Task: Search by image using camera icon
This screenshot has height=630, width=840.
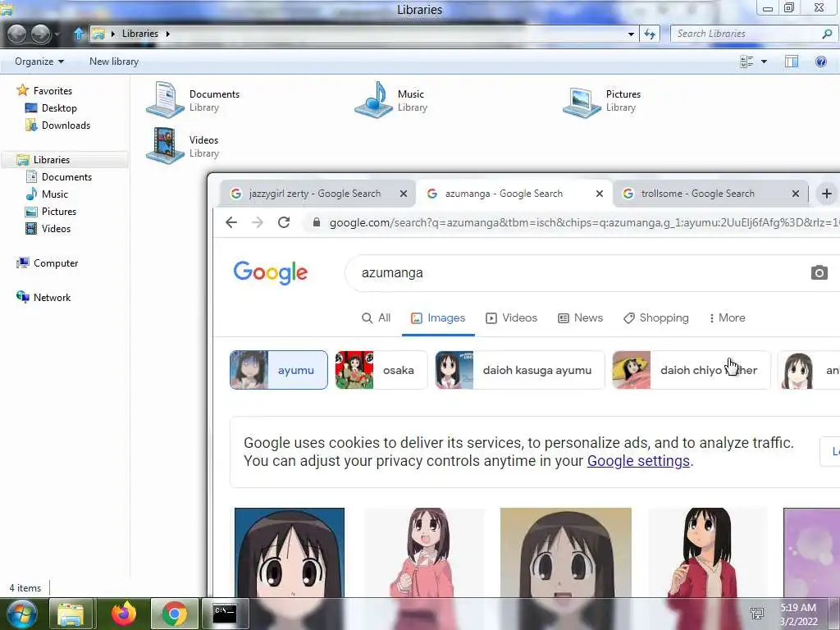Action: pyautogui.click(x=819, y=272)
